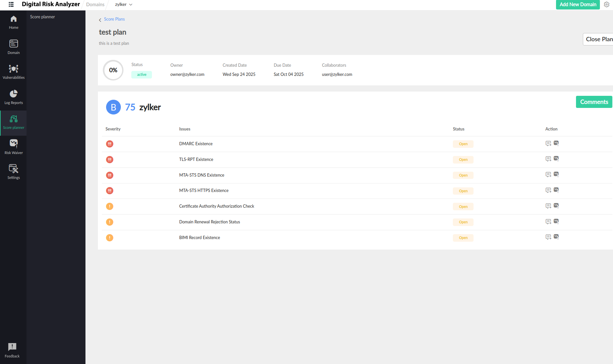This screenshot has width=613, height=364.
Task: Add a comment on DMARC Existence issue
Action: [x=548, y=144]
